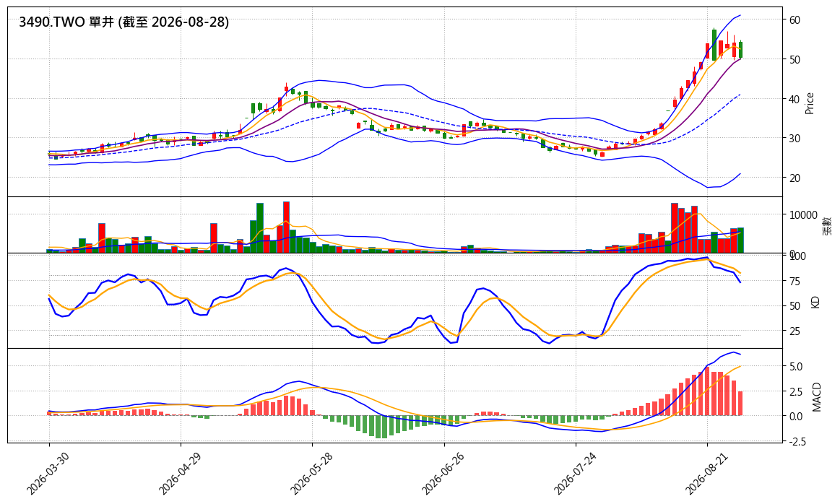
Task: Click the 張數 volume axis label
Action: pyautogui.click(x=827, y=225)
